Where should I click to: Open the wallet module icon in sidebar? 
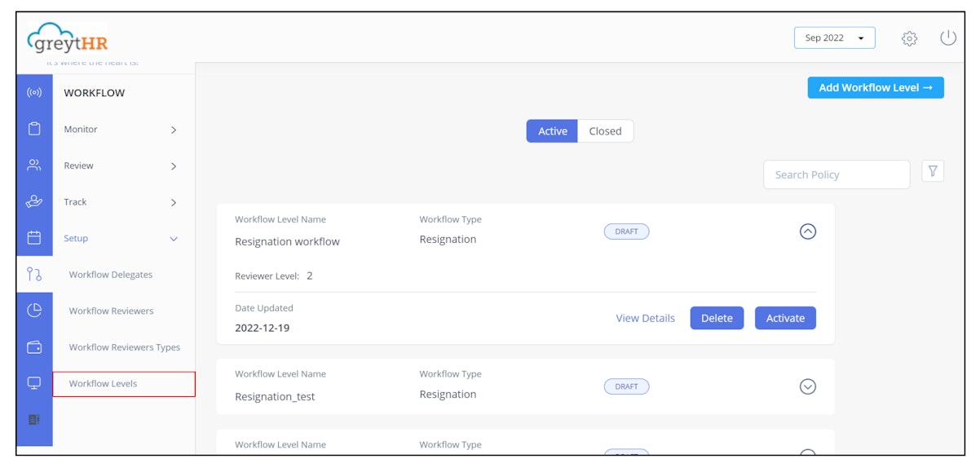point(33,347)
